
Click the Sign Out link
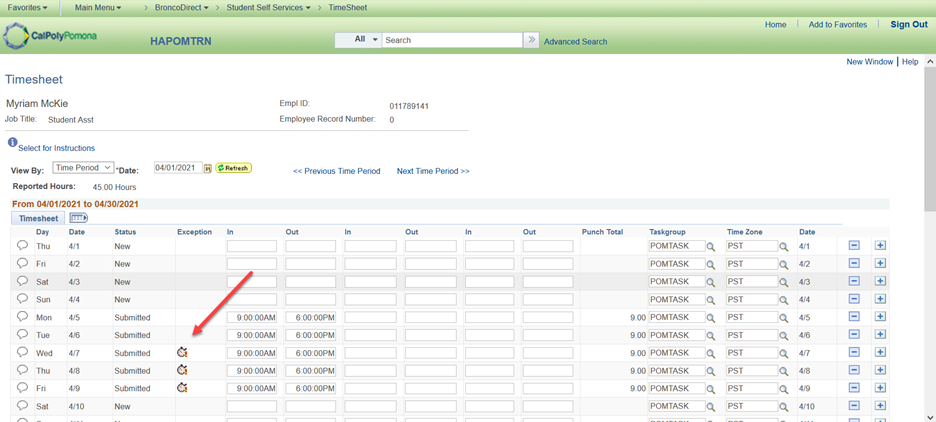(908, 25)
